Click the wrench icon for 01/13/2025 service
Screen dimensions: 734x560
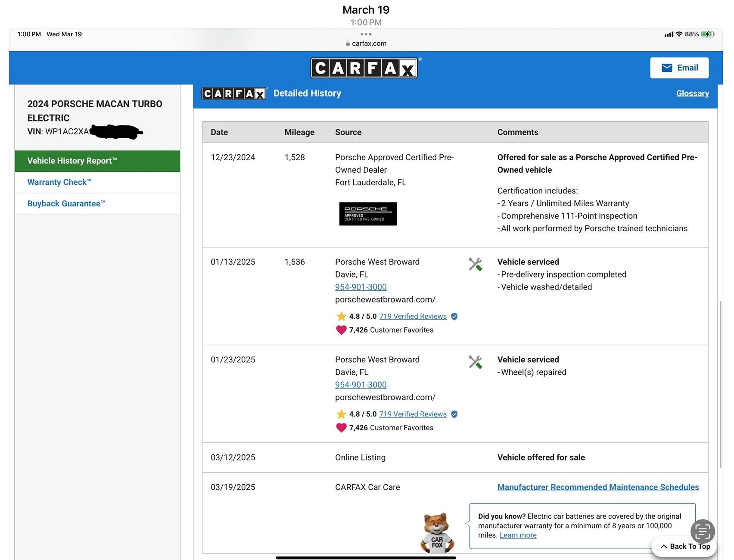(475, 264)
